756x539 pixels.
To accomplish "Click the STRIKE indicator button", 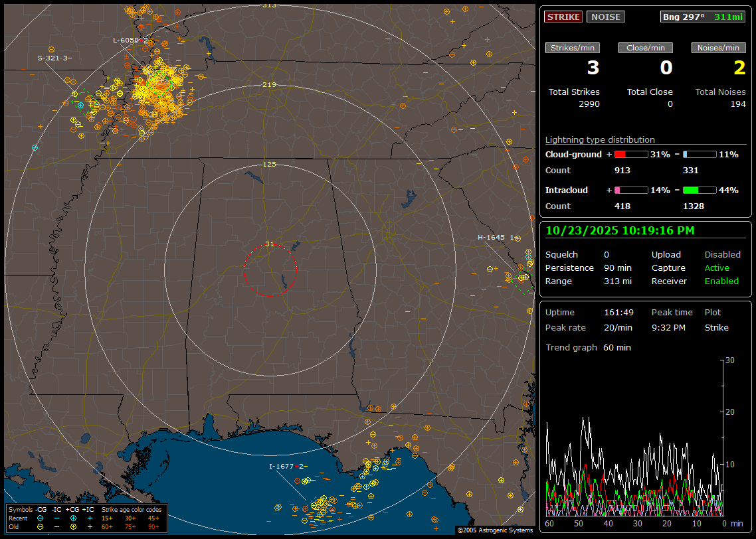I will pyautogui.click(x=563, y=17).
